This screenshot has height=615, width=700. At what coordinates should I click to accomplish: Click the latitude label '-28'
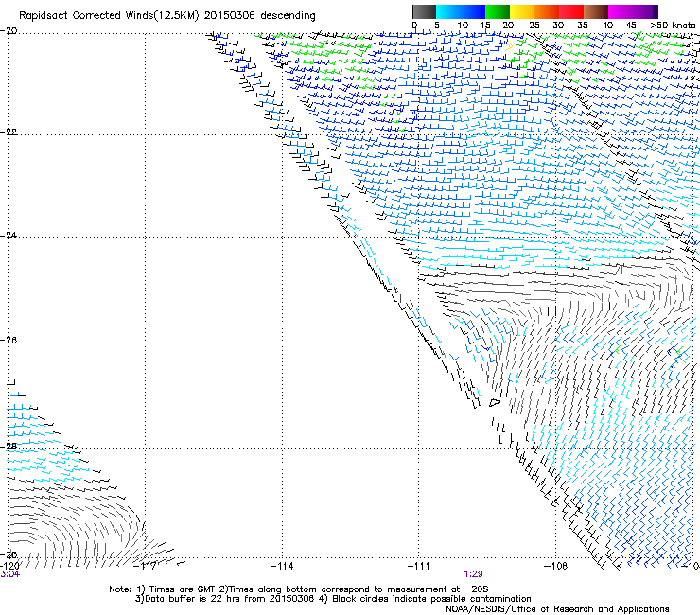coord(9,446)
